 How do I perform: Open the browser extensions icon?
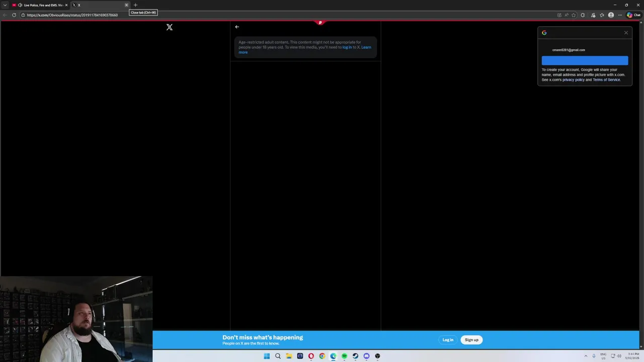(583, 15)
